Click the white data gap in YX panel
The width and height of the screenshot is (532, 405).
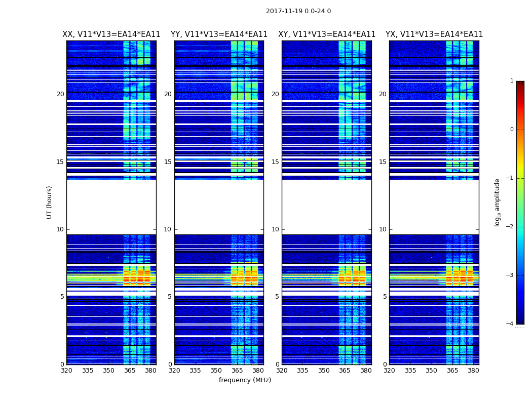[x=434, y=207]
